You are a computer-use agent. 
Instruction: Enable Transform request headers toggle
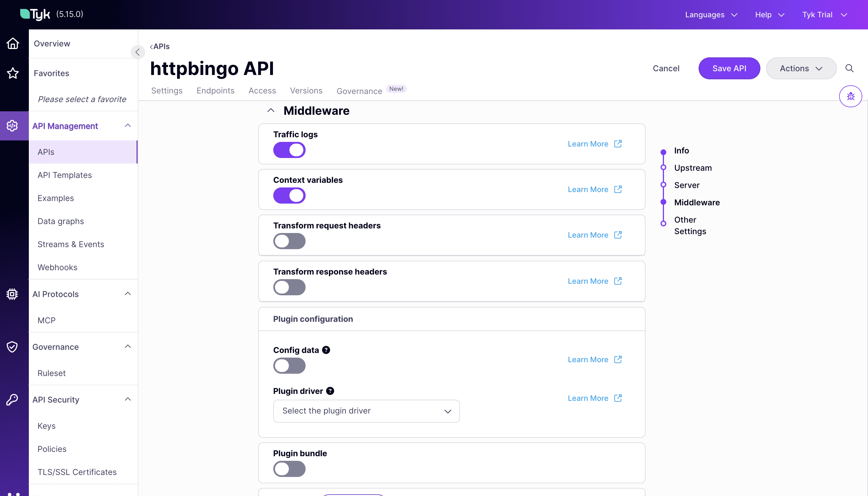pyautogui.click(x=289, y=241)
